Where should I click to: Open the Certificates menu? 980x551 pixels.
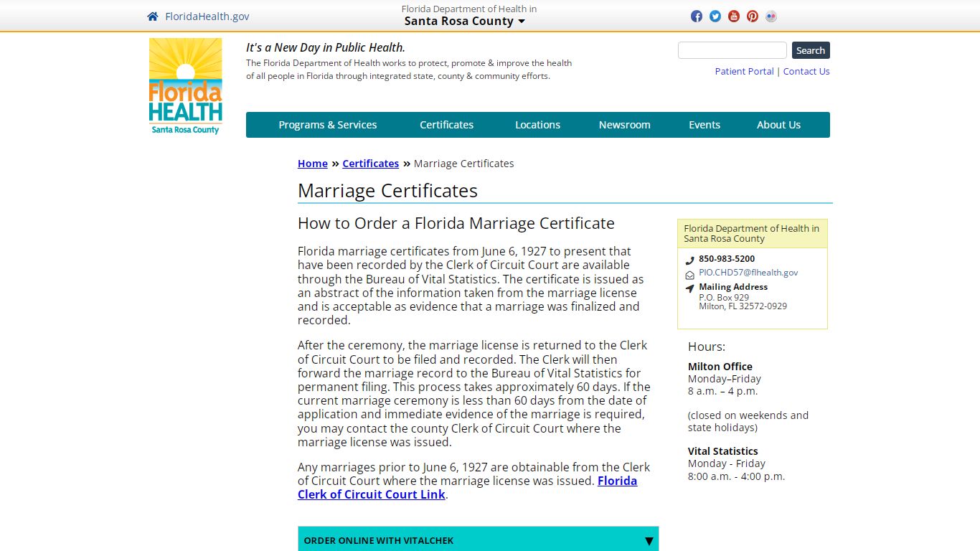447,125
